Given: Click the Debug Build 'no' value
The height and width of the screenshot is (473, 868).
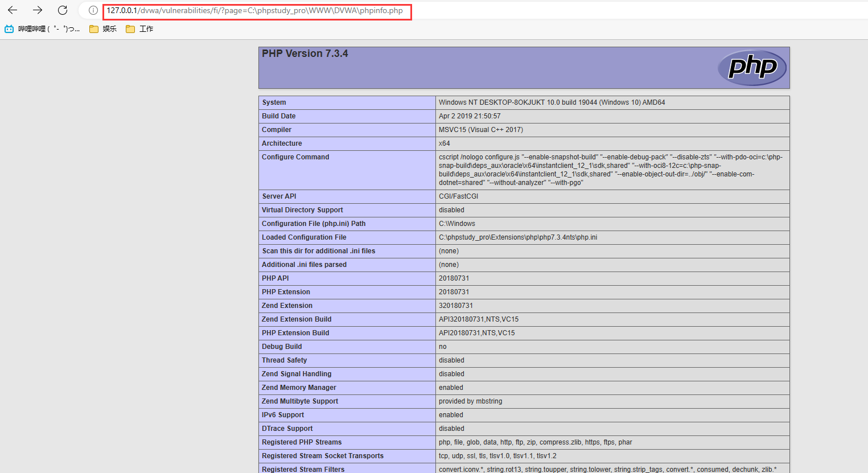Looking at the screenshot, I should [x=443, y=347].
